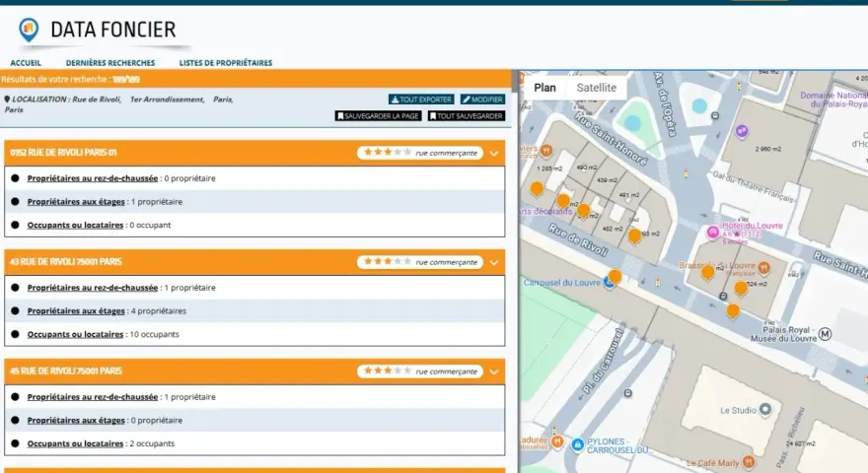Click the Data Foncier logo pin icon
Screen dimensions: 868x473
coord(29,30)
